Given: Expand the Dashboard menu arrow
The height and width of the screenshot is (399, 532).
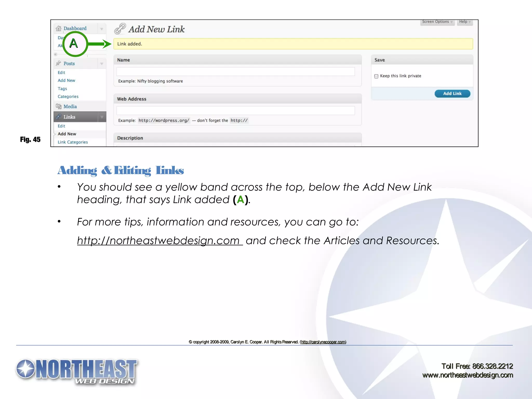Looking at the screenshot, I should pyautogui.click(x=102, y=29).
